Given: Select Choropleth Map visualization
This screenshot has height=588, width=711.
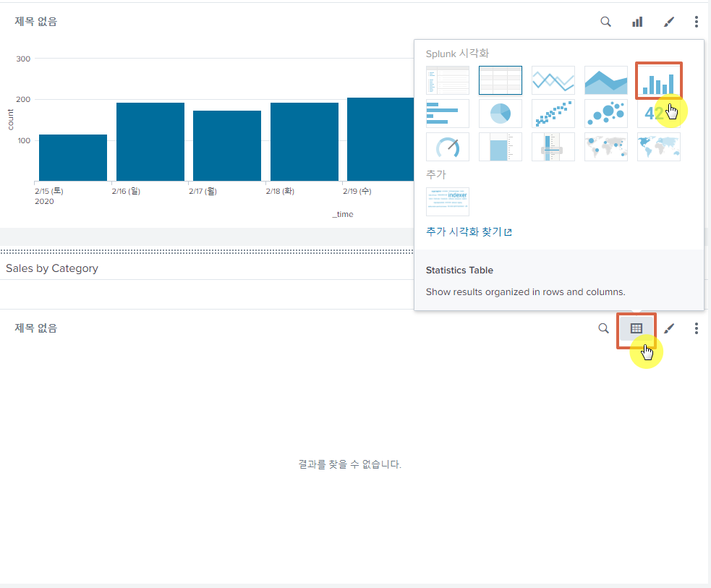Looking at the screenshot, I should click(x=658, y=147).
